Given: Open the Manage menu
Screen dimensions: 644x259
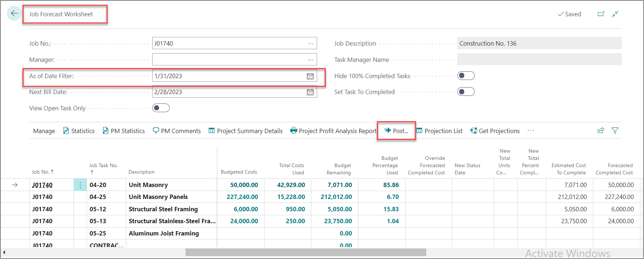Looking at the screenshot, I should click(x=44, y=131).
